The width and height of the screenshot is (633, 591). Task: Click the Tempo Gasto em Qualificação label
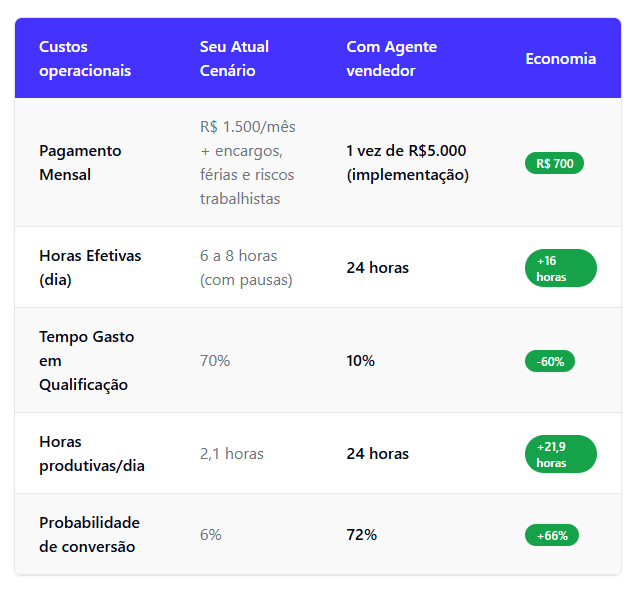86,361
